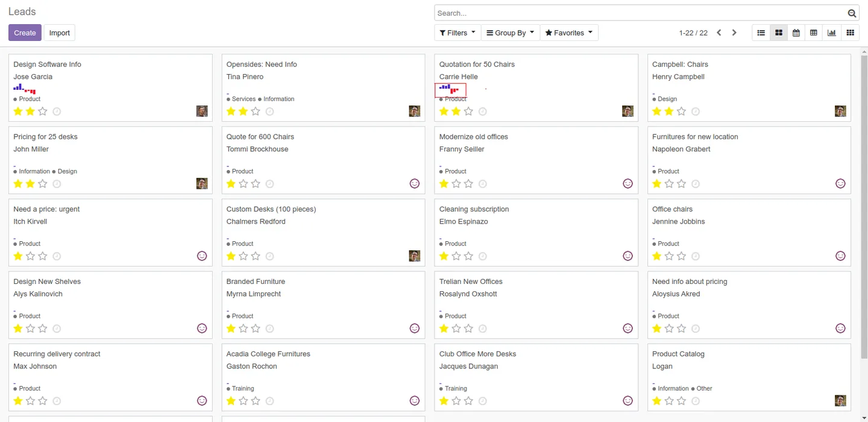Image resolution: width=868 pixels, height=422 pixels.
Task: Clear first star on Modernize old offices card
Action: [x=444, y=184]
